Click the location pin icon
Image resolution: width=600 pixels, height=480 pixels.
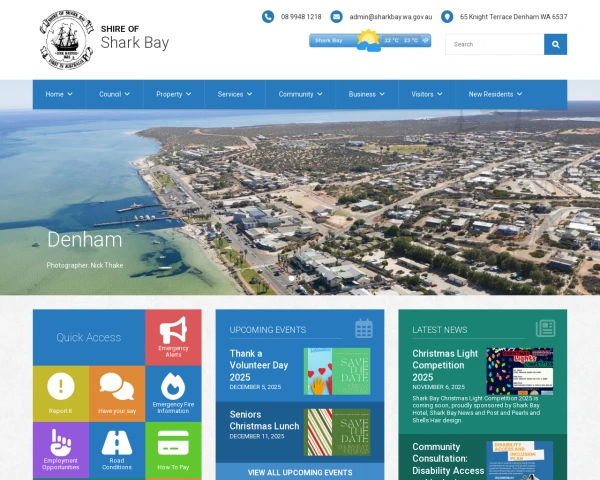[447, 17]
